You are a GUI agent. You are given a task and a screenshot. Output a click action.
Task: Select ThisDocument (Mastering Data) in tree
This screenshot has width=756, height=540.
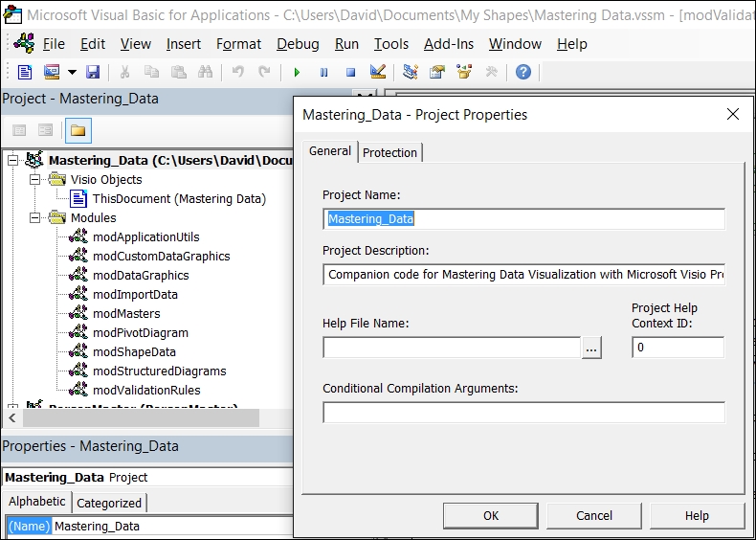coord(179,199)
